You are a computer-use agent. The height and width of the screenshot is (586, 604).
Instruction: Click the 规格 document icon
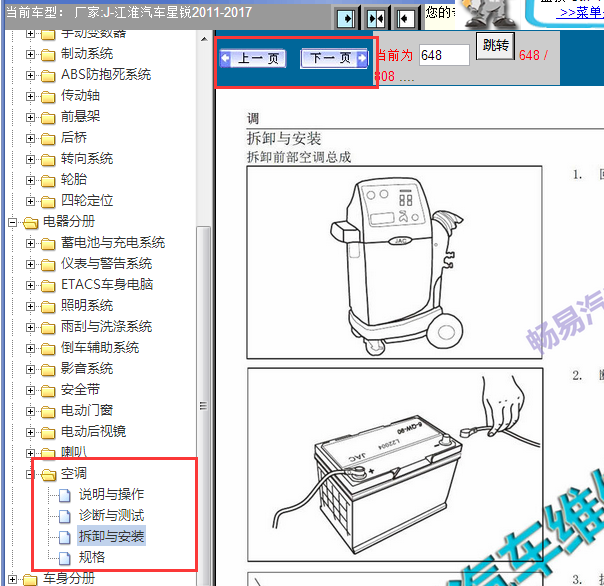click(65, 558)
